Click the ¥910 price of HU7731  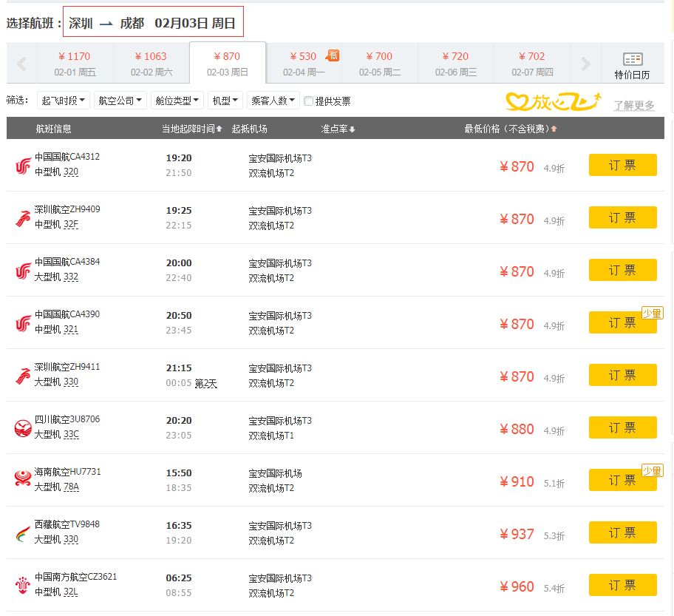point(517,481)
